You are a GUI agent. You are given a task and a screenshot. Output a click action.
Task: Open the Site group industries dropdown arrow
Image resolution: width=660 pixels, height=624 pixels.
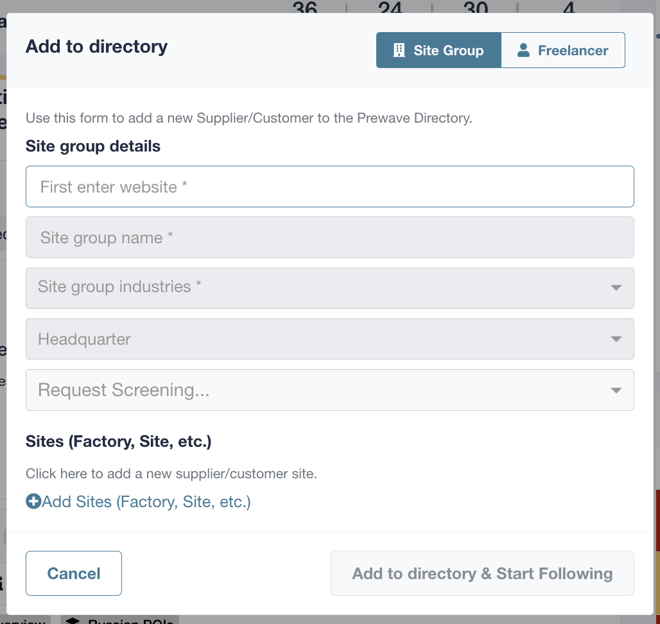(616, 288)
